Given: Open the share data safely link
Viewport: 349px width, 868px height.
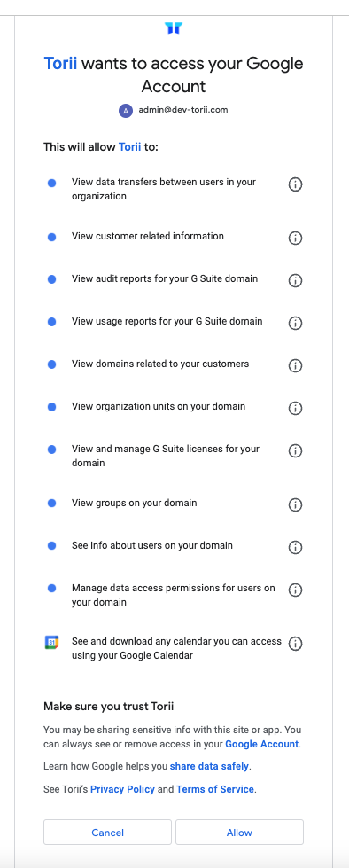Looking at the screenshot, I should [210, 767].
